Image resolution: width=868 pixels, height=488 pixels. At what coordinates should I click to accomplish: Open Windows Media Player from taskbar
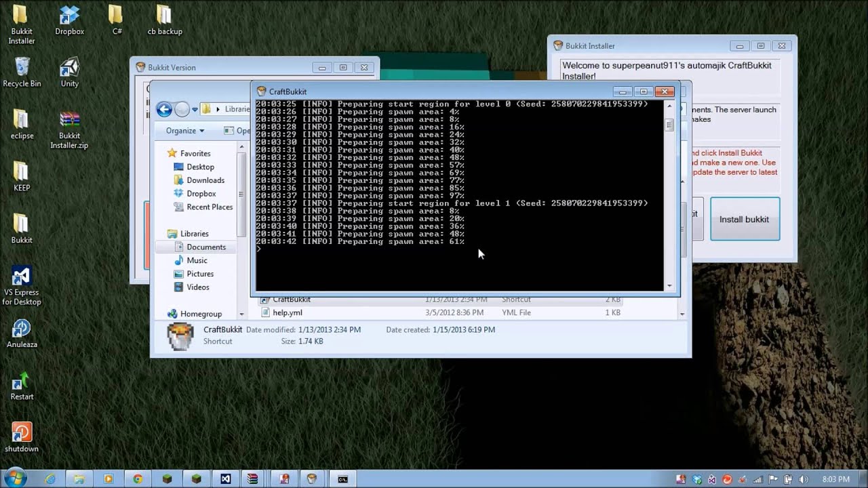tap(108, 479)
